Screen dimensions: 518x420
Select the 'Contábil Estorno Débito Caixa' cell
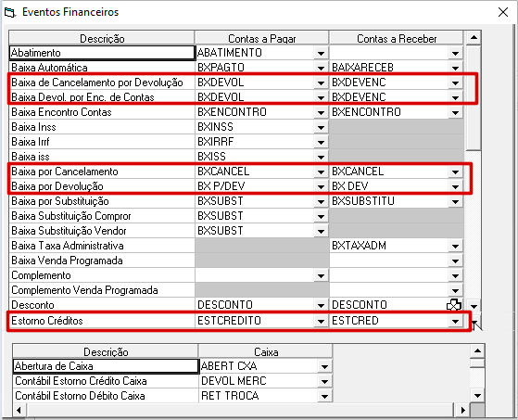(x=106, y=396)
